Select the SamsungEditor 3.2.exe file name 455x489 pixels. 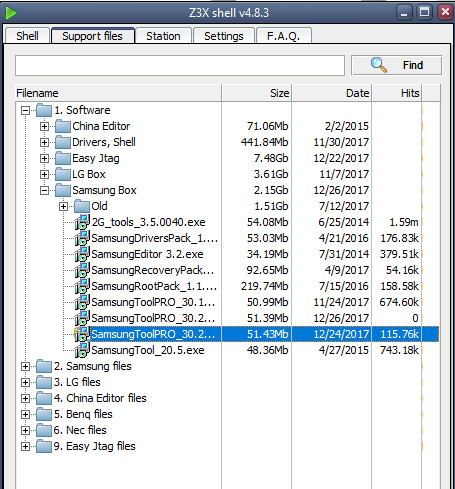(147, 254)
